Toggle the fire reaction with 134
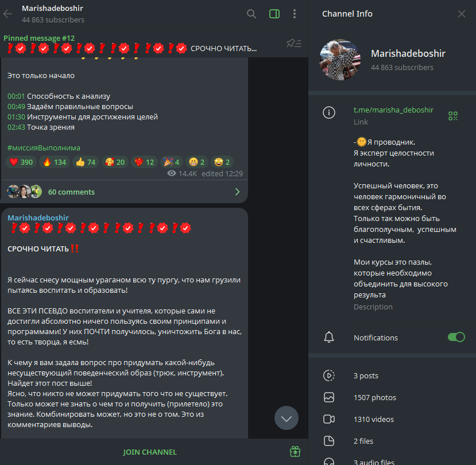 coord(55,162)
